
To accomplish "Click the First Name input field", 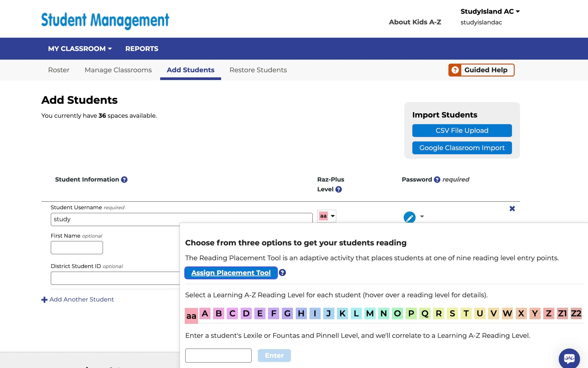I will (x=77, y=248).
